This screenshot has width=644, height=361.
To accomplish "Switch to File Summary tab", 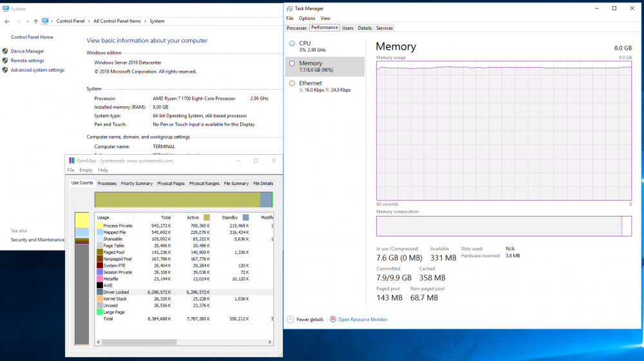I will click(236, 183).
